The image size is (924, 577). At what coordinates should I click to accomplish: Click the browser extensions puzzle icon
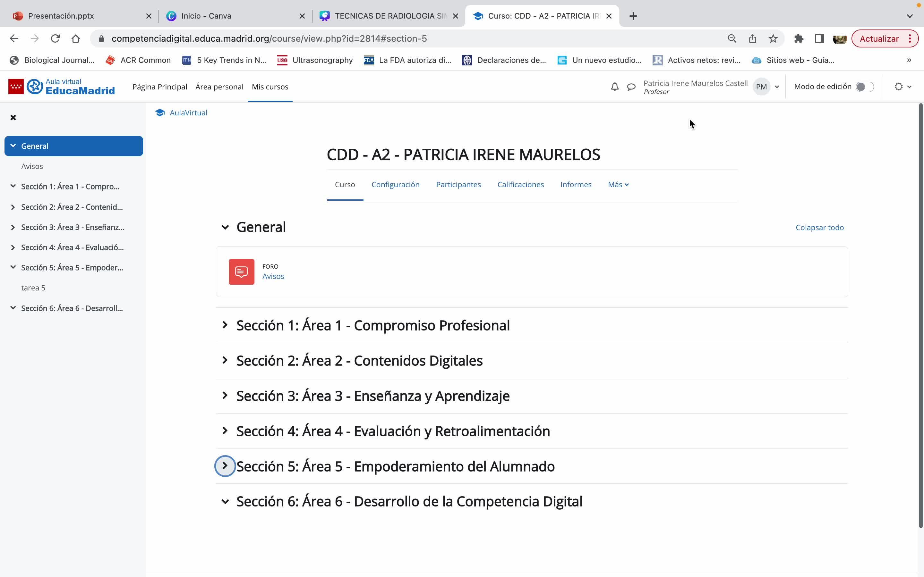coord(798,38)
